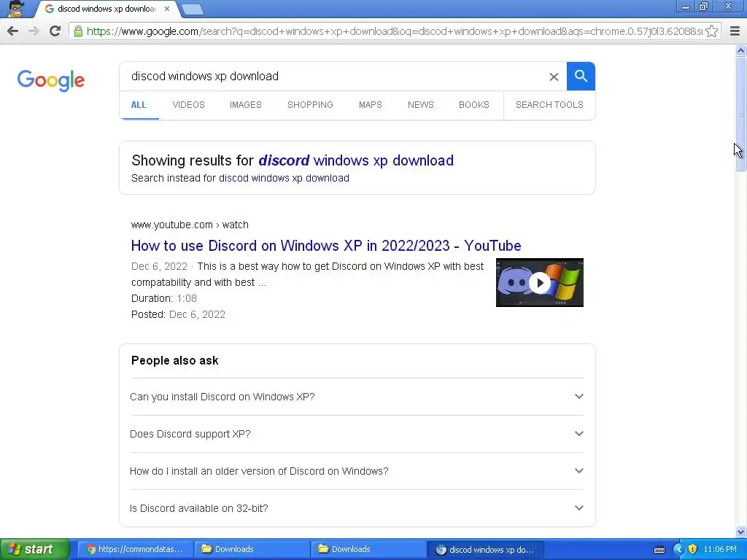Click the green padlock security icon
747x560 pixels.
click(x=78, y=31)
